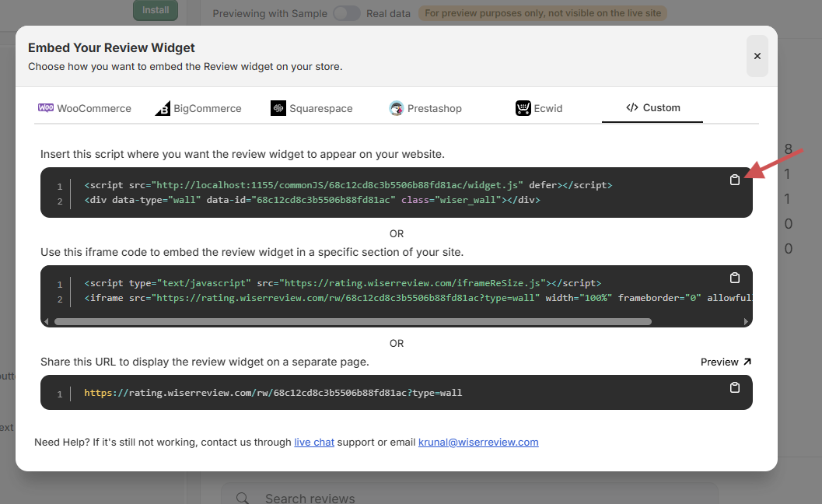
Task: Copy the iframe embed code
Action: point(734,278)
